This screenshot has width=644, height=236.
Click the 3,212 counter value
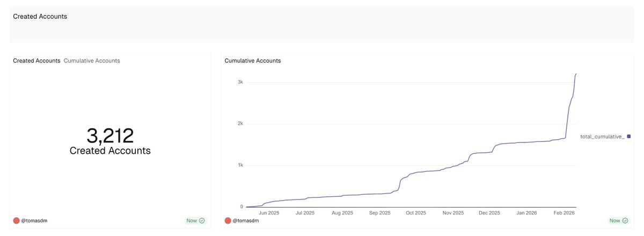tap(110, 135)
